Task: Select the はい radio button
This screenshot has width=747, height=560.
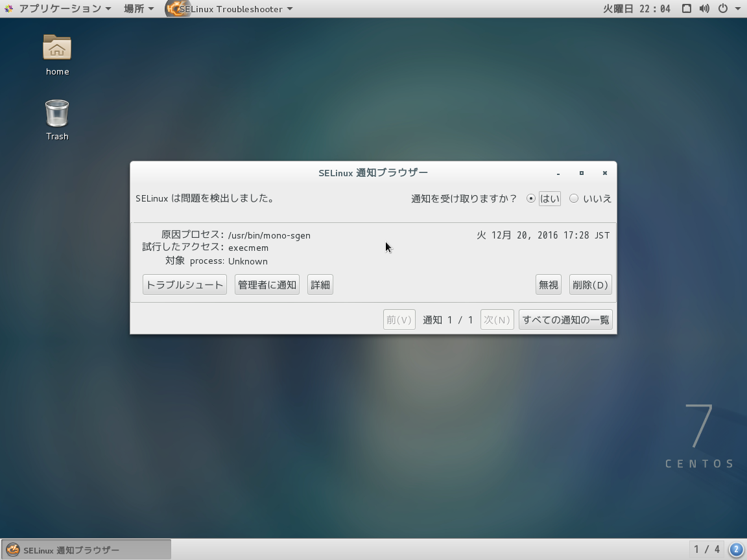Action: click(x=530, y=198)
